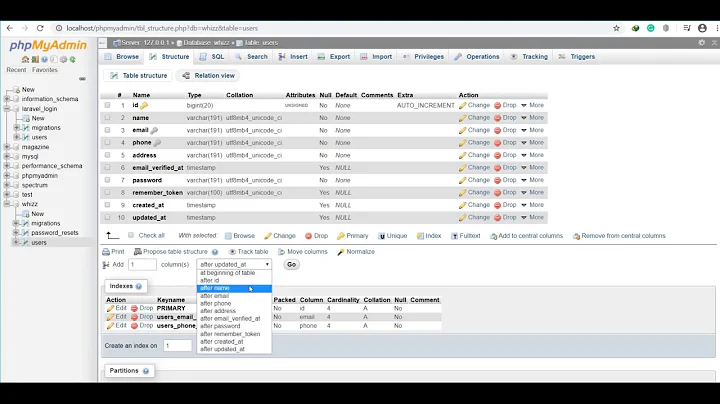The width and height of the screenshot is (720, 404).
Task: Open the column position dropdown
Action: [x=234, y=264]
